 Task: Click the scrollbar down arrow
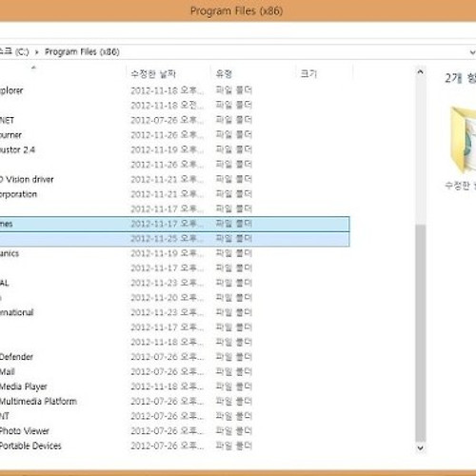420,447
